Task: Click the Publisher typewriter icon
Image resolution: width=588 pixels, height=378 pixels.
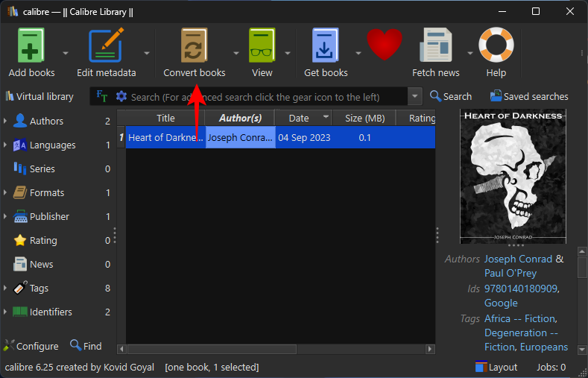Action: (x=20, y=216)
